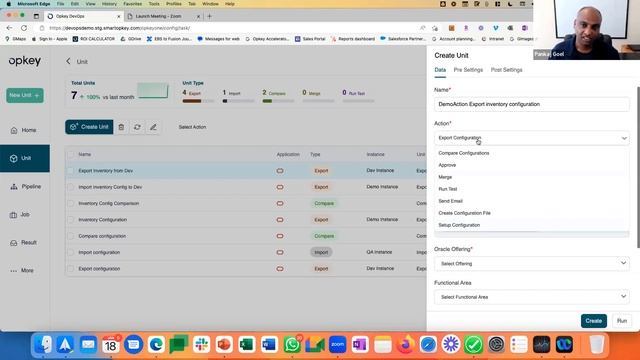Click application icon in Export Inventory from Dev row
Screen dimensions: 640x360
280,171
